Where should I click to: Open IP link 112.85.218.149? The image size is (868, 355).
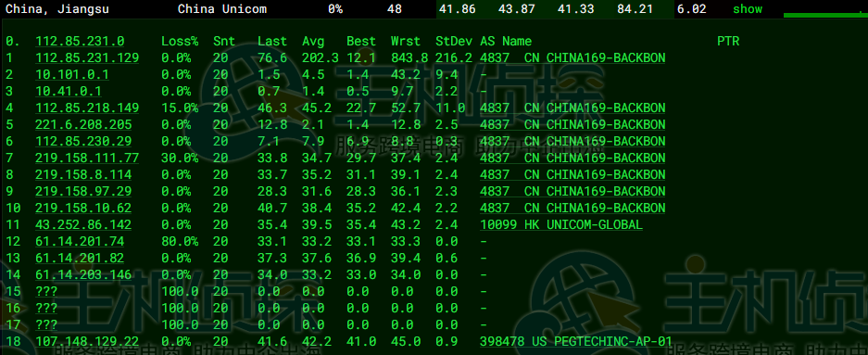click(87, 108)
